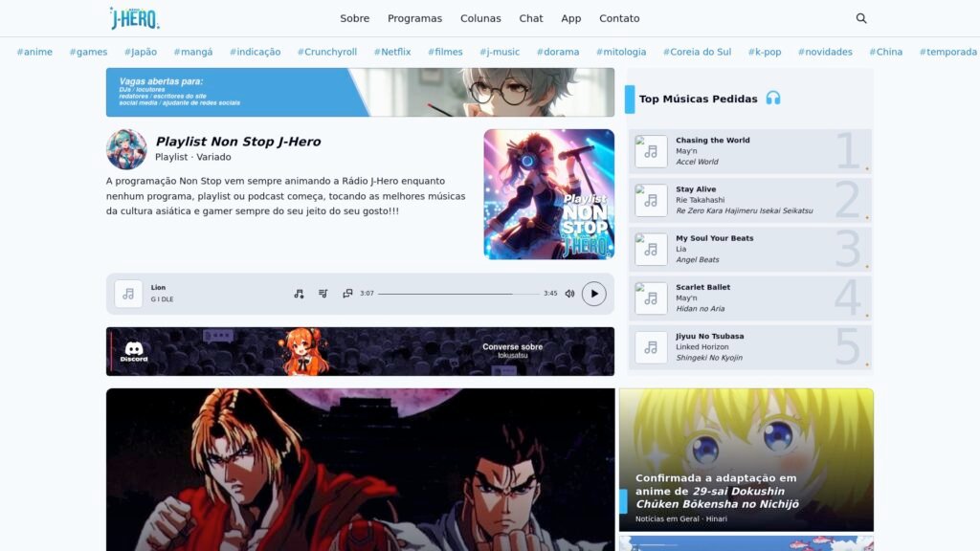Click the Scarlet Ballet song title
The image size is (980, 551).
click(x=702, y=287)
